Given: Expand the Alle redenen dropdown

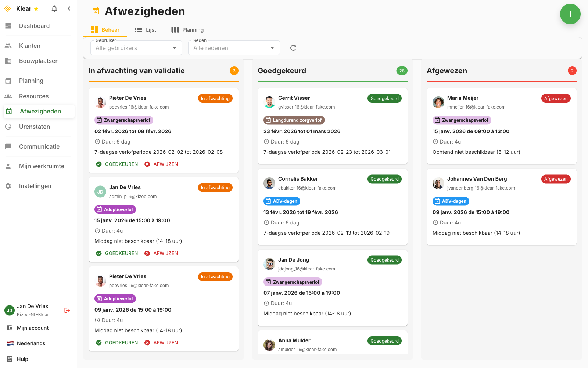Looking at the screenshot, I should [234, 48].
